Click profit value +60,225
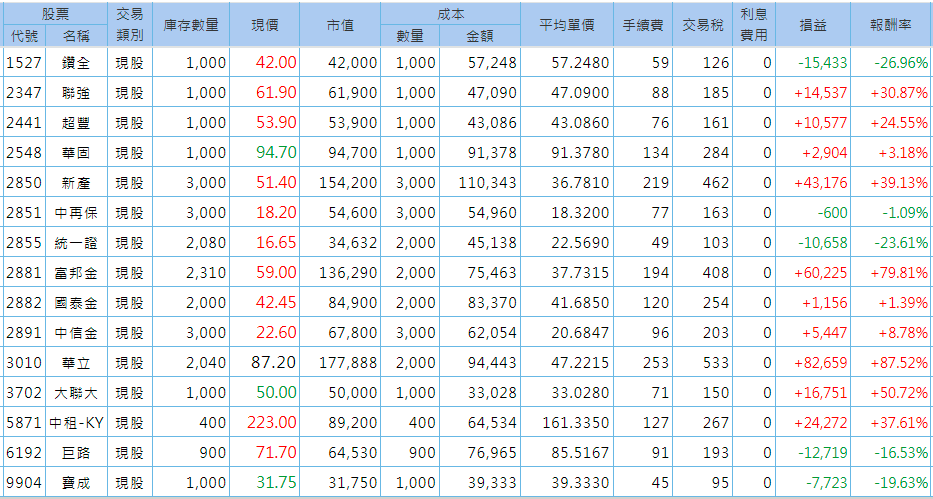 pyautogui.click(x=821, y=273)
